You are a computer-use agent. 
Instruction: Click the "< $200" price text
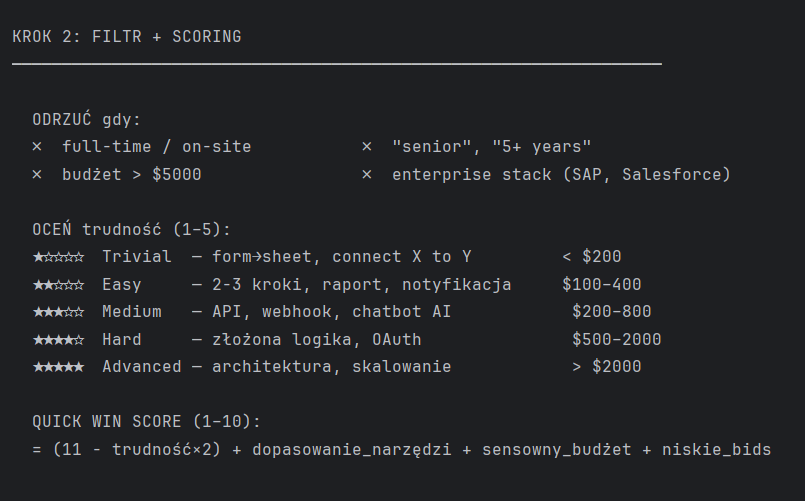592,257
